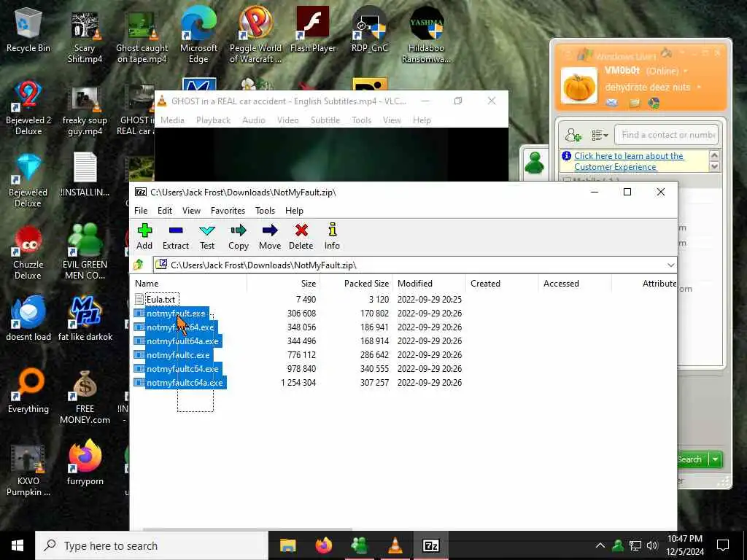Viewport: 747px width, 560px height.
Task: Open the View menu in 7-Zip
Action: click(191, 211)
